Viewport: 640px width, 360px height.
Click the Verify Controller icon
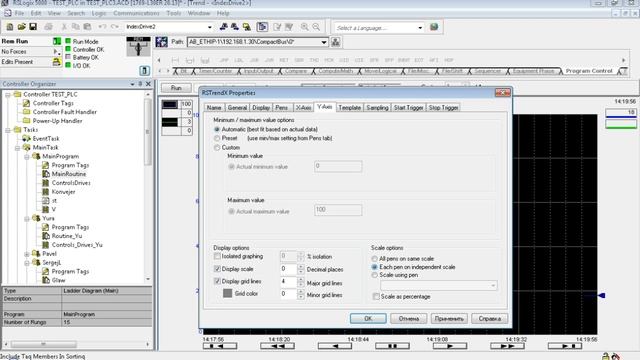pos(289,27)
